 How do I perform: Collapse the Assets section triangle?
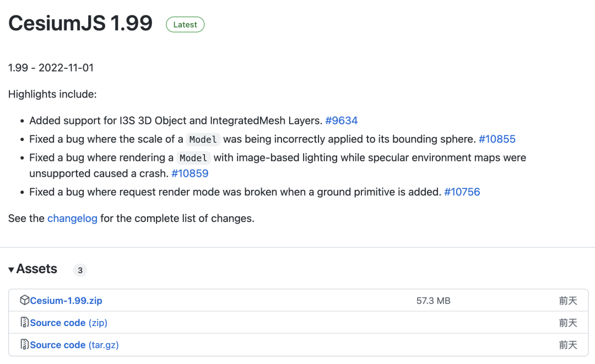[11, 270]
